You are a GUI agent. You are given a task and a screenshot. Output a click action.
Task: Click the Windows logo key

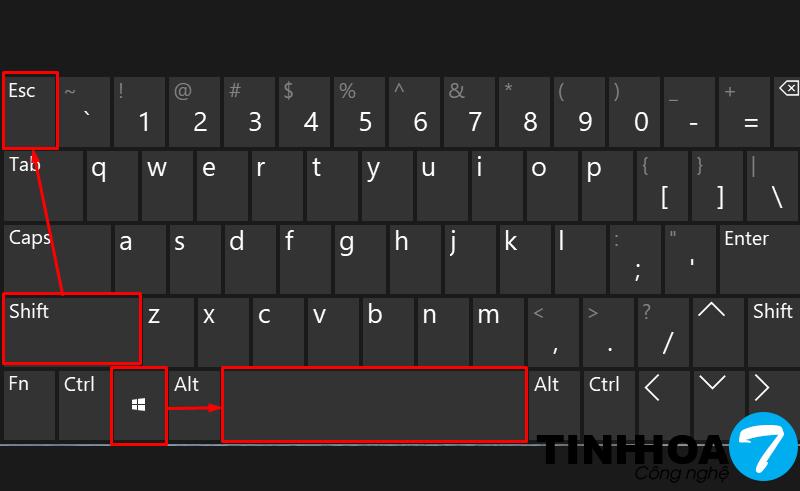click(139, 405)
